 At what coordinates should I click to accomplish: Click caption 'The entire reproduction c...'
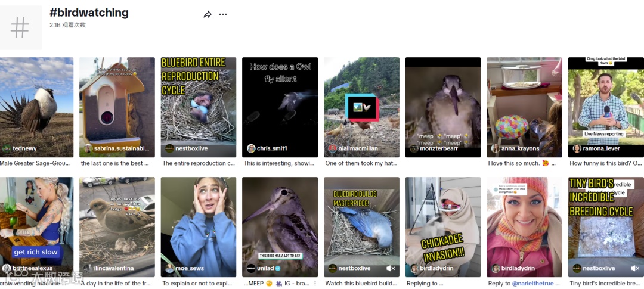pos(199,163)
